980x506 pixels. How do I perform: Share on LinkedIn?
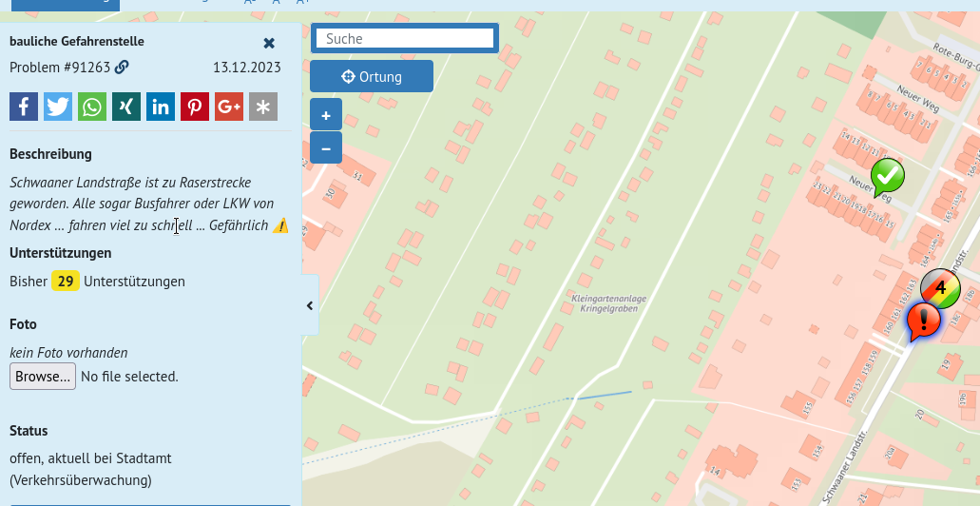click(161, 107)
